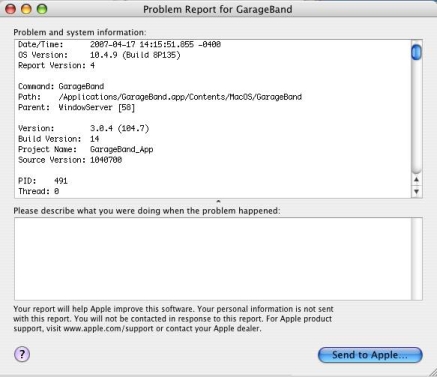The height and width of the screenshot is (377, 437).
Task: Click the Command: GarageBand line
Action: pos(61,86)
